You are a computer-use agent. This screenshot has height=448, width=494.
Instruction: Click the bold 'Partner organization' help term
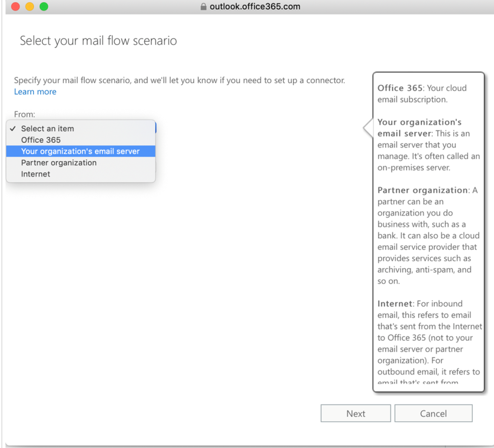click(422, 190)
